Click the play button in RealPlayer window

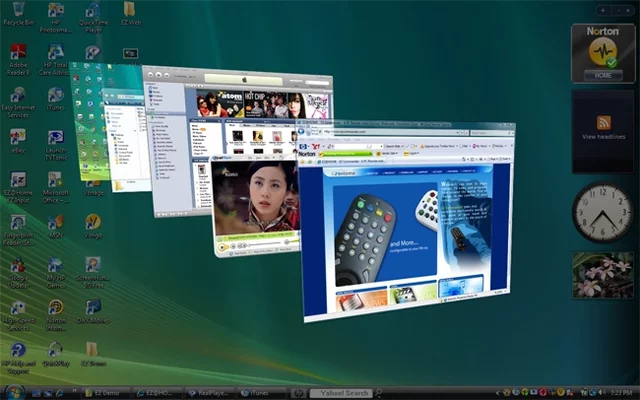[222, 247]
